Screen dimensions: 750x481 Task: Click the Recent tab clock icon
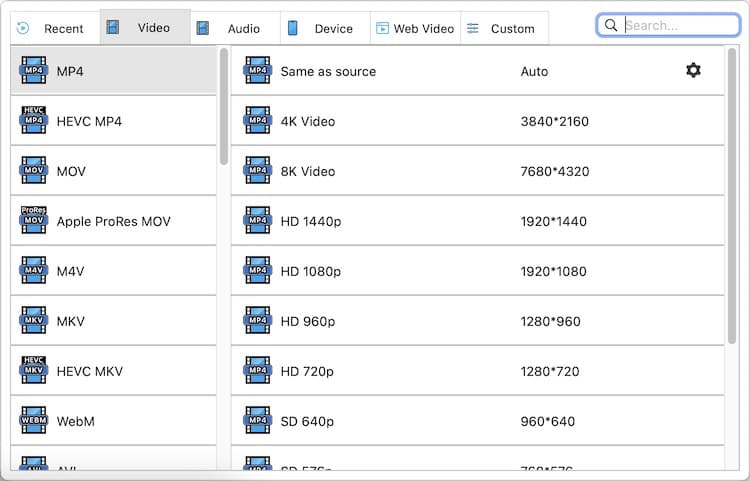tap(22, 28)
